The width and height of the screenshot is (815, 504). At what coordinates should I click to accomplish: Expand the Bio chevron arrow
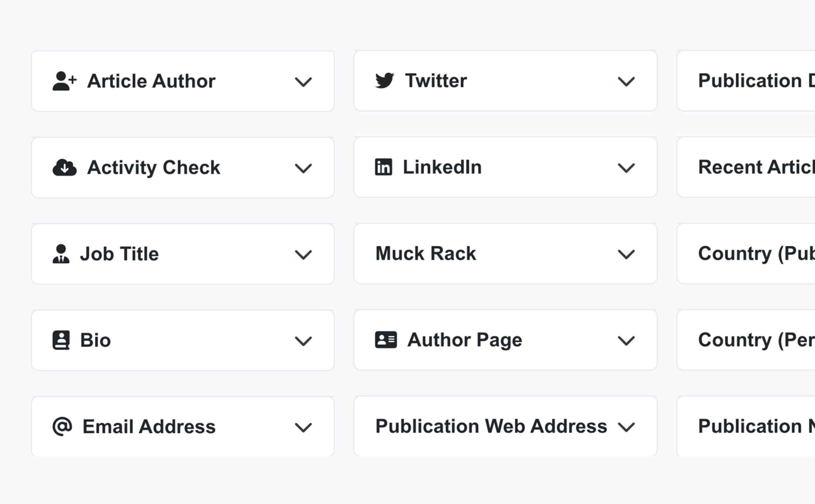(303, 341)
